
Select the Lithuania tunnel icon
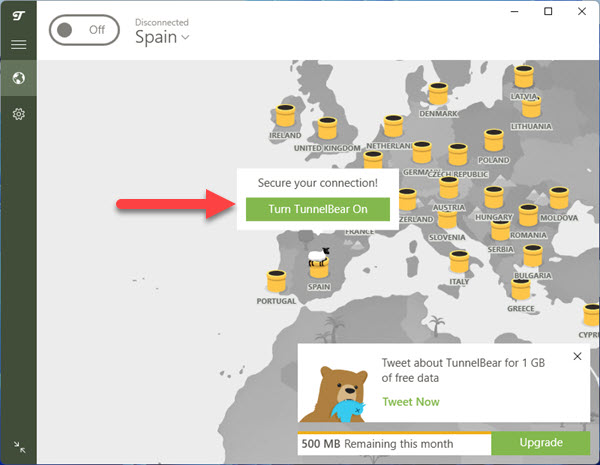[x=531, y=108]
